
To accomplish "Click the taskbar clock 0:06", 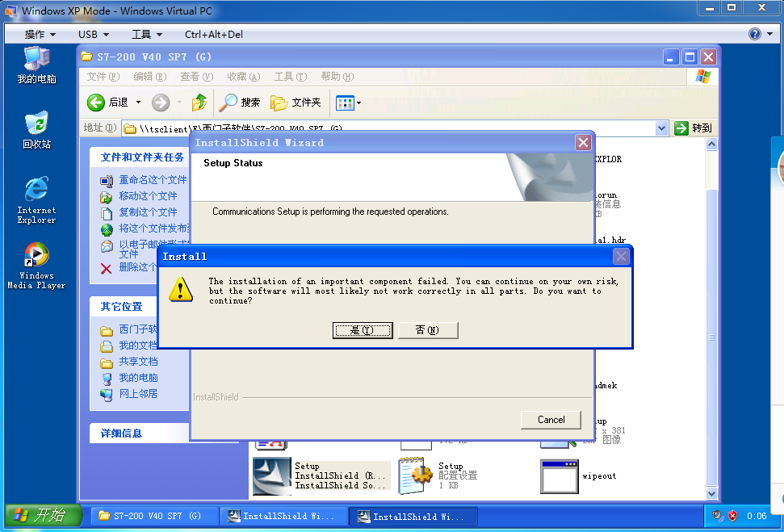I will click(757, 516).
